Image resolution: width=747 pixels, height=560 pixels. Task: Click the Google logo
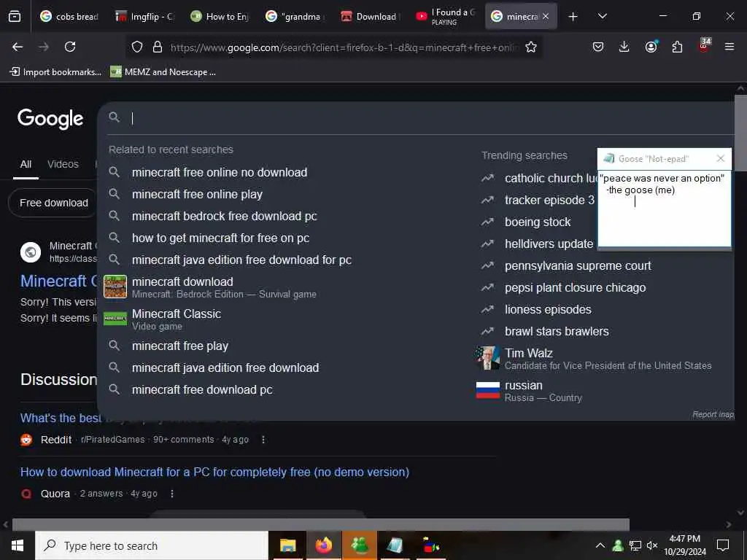click(50, 119)
